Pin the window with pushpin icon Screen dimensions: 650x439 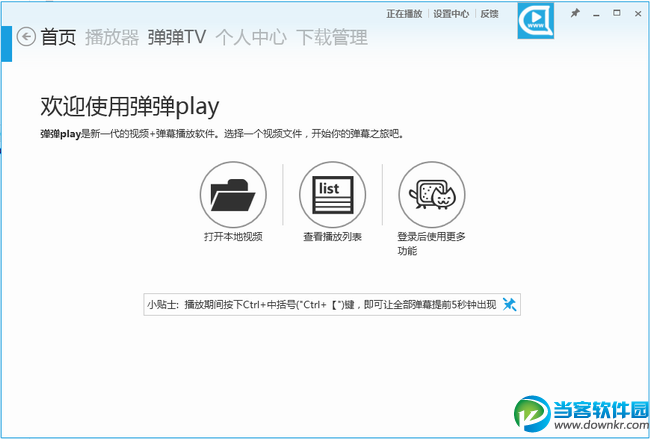pyautogui.click(x=575, y=13)
